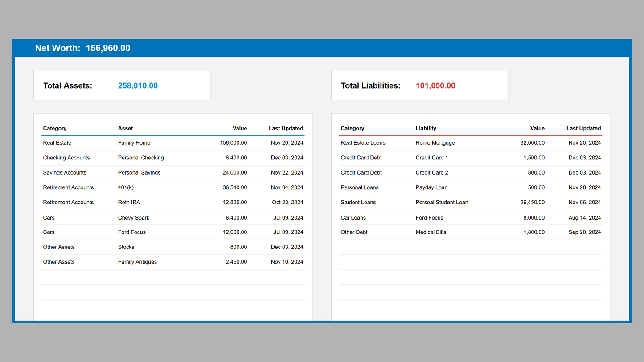Click the Net Worth value 156,960.00

point(108,48)
